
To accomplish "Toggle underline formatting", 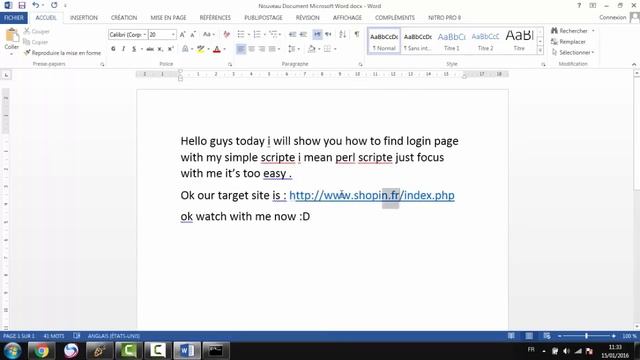I will tap(134, 49).
